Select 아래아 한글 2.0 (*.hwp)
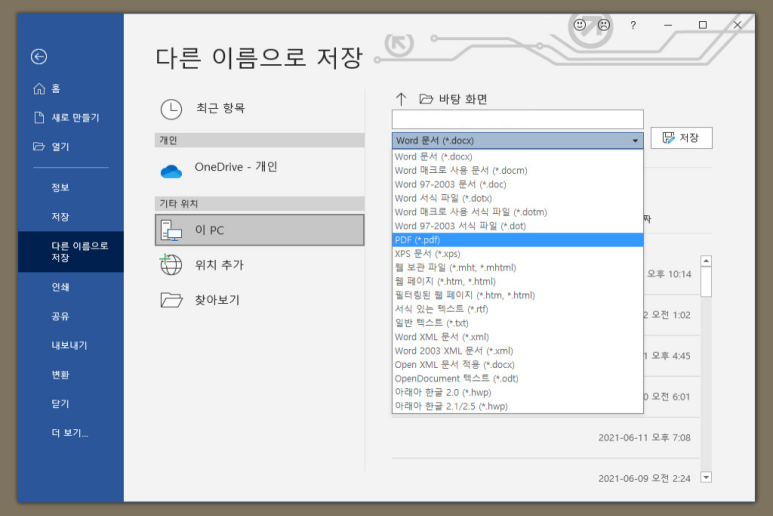 518,392
